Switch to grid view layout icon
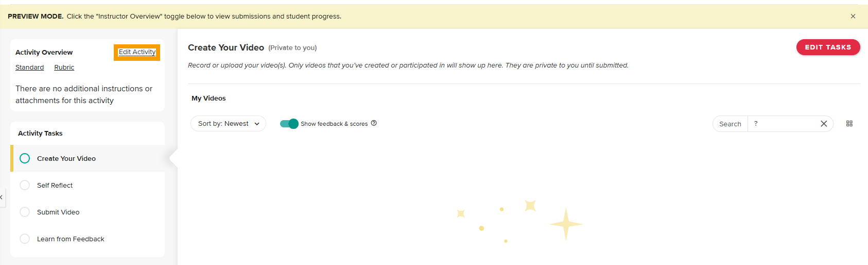This screenshot has height=265, width=868. (x=849, y=124)
